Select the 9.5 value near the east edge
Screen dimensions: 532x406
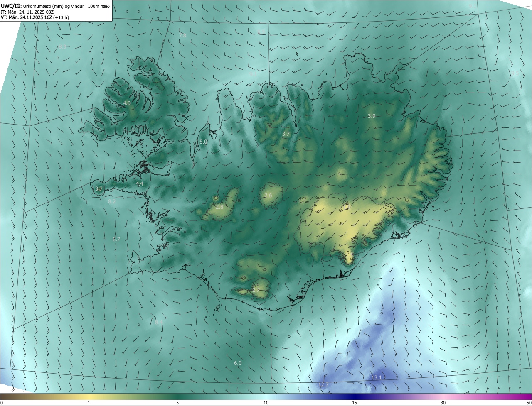pyautogui.click(x=515, y=73)
